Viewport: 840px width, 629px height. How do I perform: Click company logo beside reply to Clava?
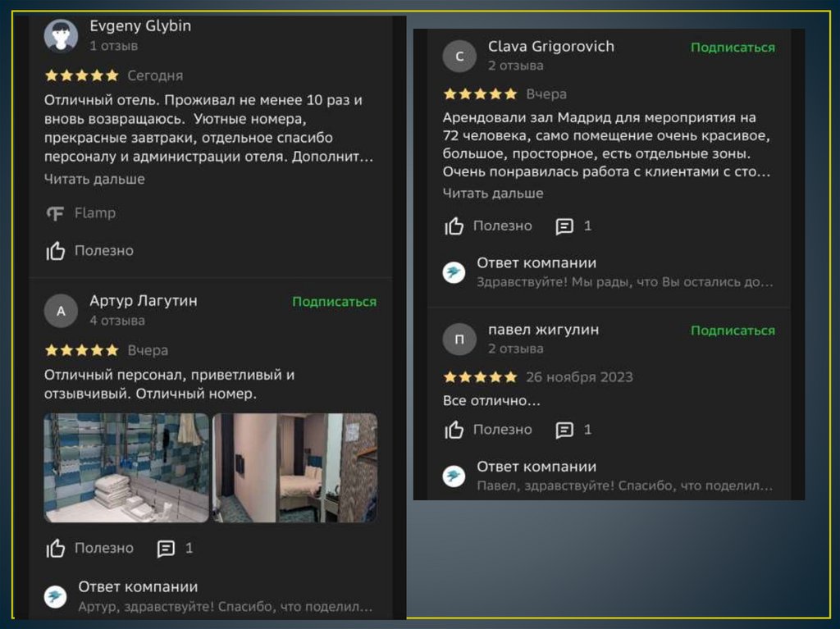point(454,273)
